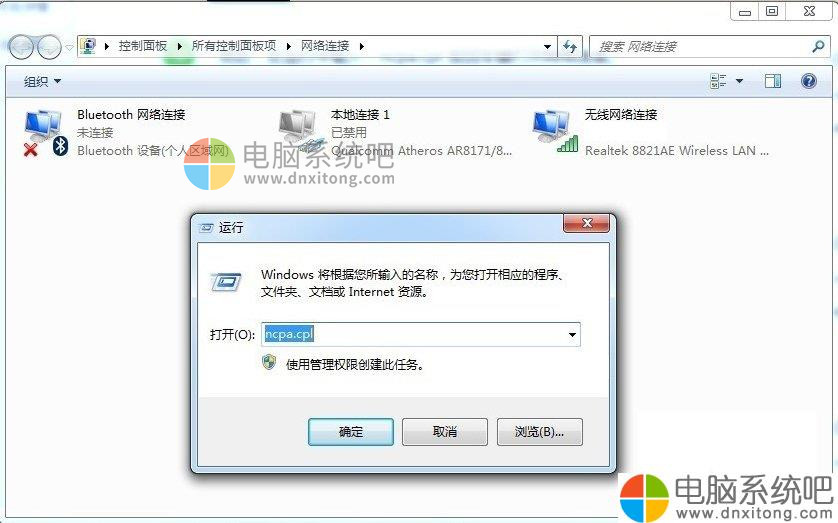Viewport: 838px width, 523px height.
Task: Expand the address bar history dropdown
Action: 547,47
